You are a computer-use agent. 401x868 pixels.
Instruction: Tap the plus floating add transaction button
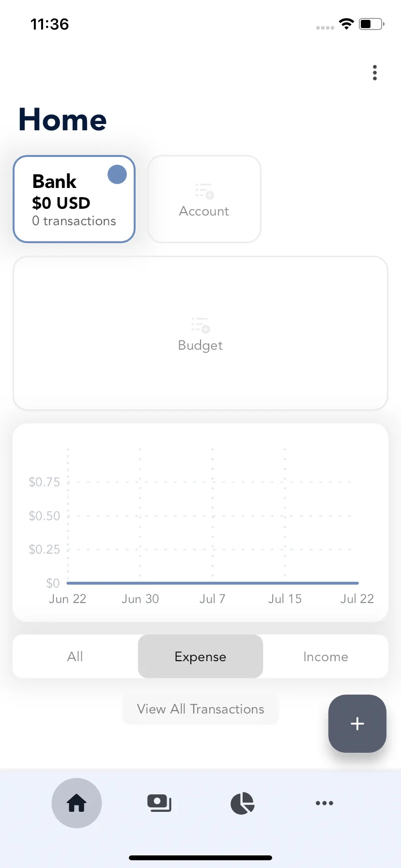point(357,724)
